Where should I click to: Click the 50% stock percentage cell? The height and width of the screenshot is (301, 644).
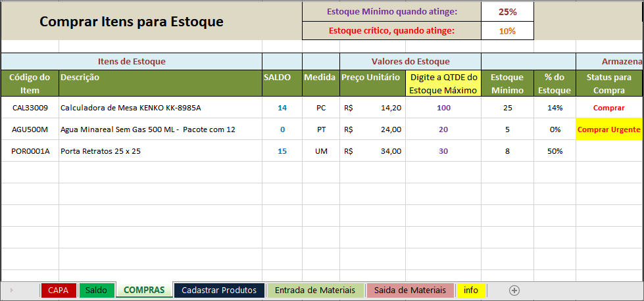[x=555, y=151]
